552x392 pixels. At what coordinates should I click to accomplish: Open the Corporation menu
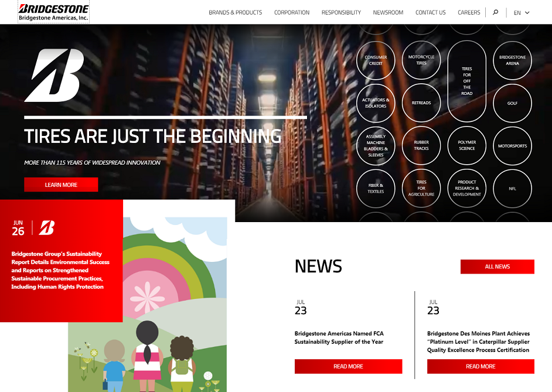click(291, 12)
